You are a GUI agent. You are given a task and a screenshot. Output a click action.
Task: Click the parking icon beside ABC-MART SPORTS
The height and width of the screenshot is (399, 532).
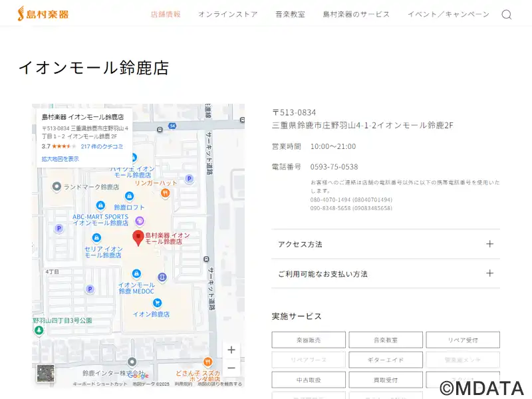(x=59, y=228)
